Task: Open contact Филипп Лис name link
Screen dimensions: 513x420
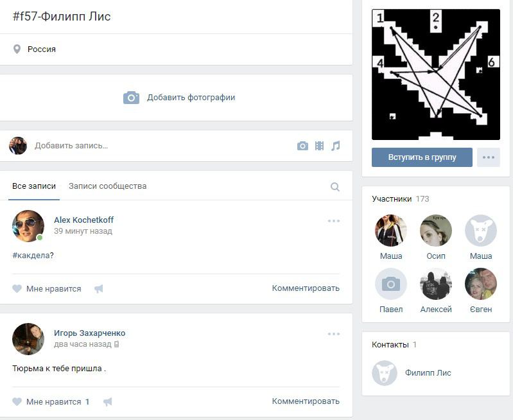Action: click(428, 372)
